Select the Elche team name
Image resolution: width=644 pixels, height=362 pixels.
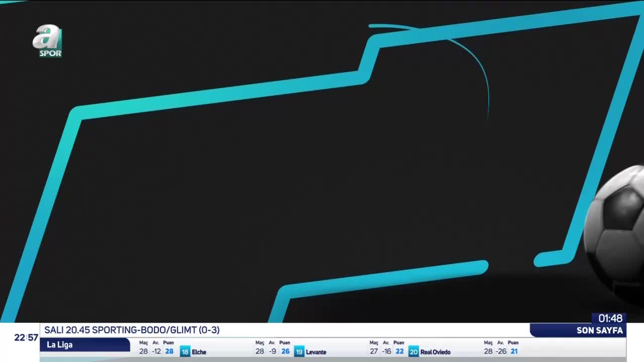pyautogui.click(x=199, y=352)
